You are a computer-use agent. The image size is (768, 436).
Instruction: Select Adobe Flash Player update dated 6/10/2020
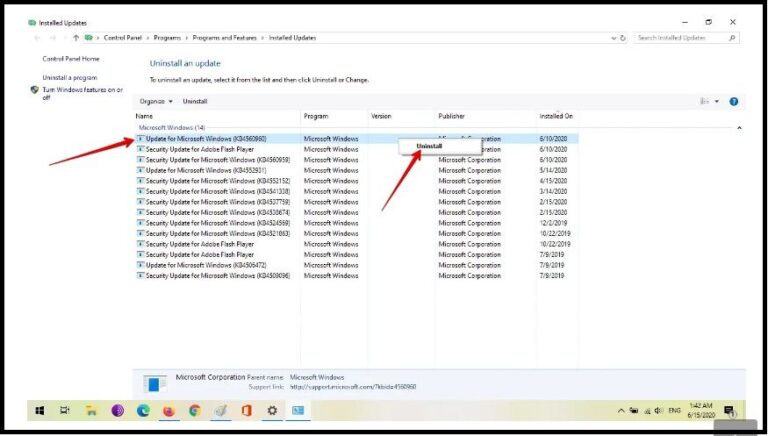[357, 149]
